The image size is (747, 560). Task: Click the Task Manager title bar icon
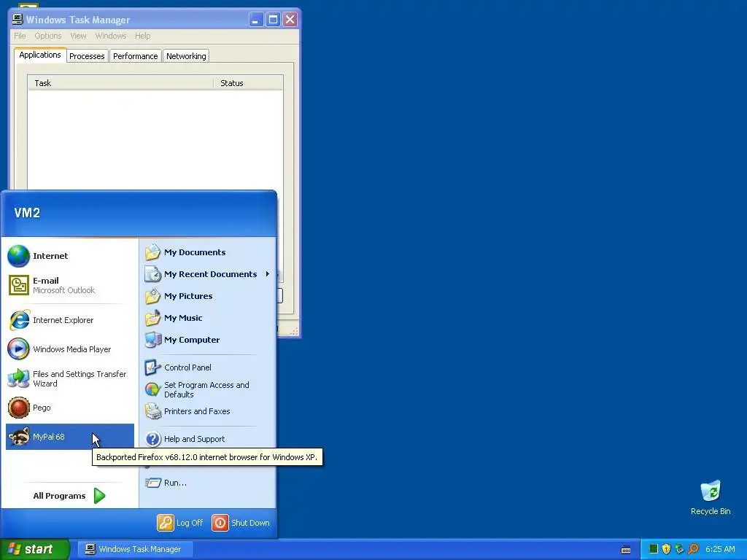coord(18,20)
